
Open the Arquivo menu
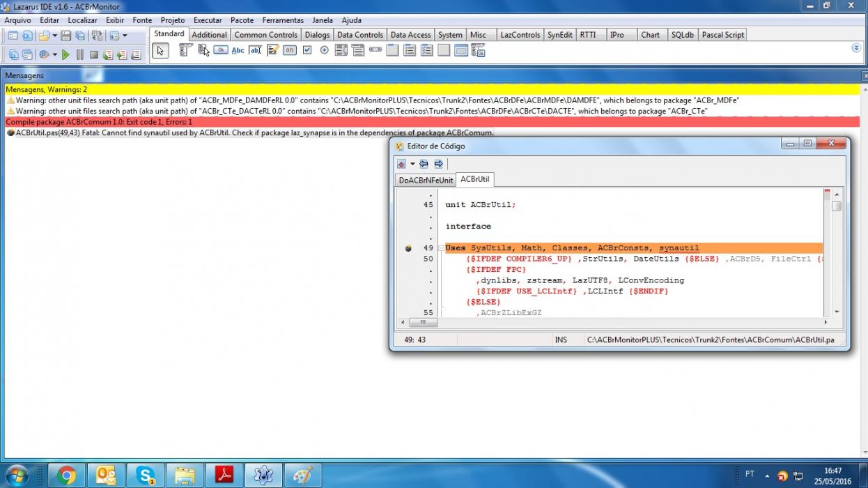coord(17,20)
